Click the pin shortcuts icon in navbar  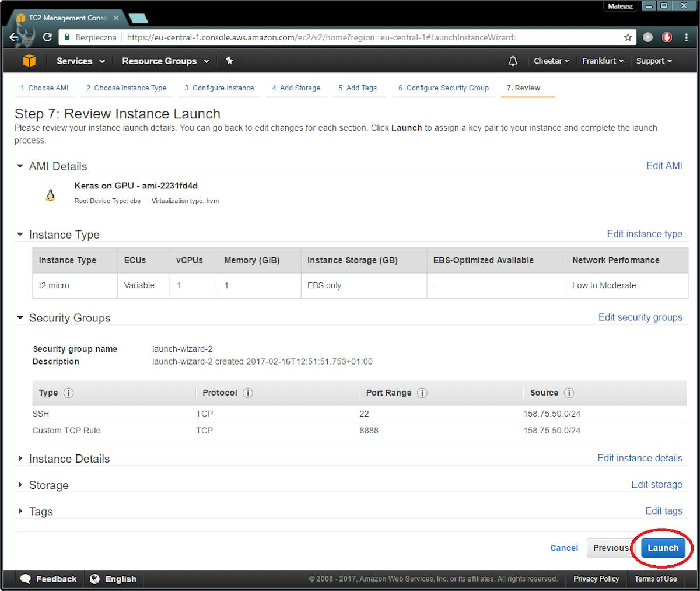[229, 61]
